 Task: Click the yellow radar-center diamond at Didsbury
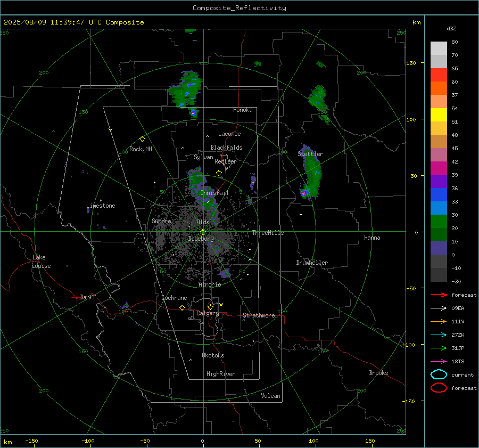(x=203, y=232)
